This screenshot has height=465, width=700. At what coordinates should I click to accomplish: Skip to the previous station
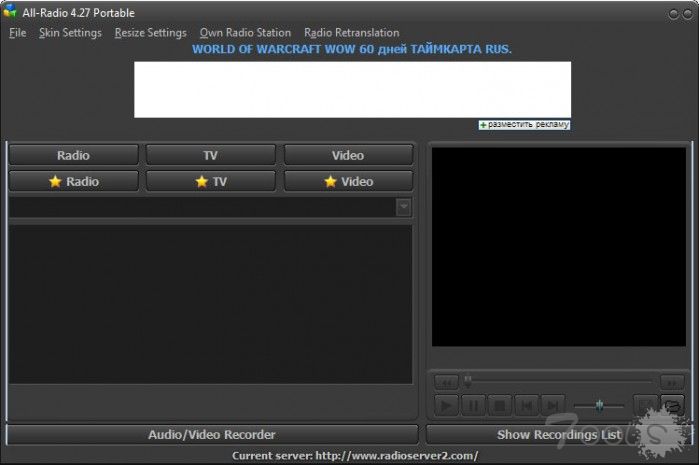526,405
